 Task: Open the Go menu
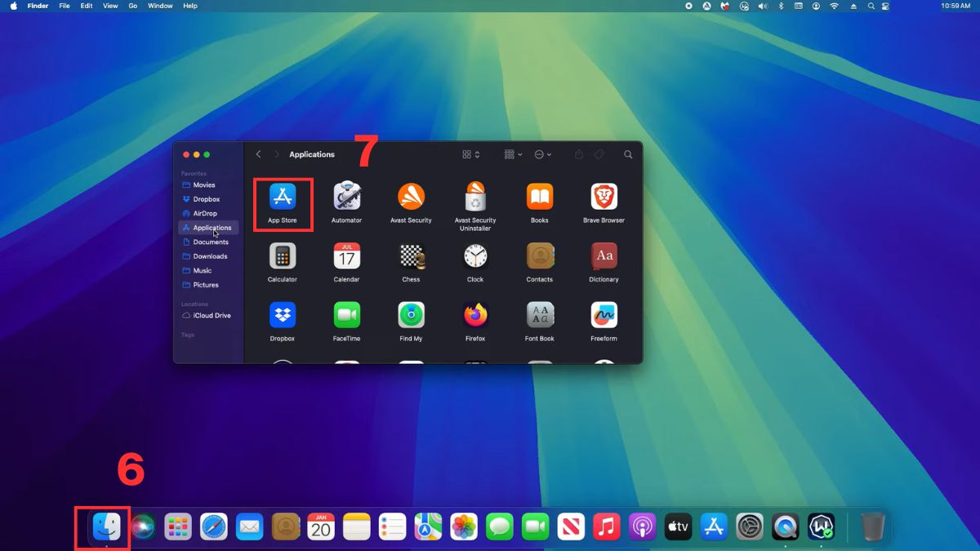[133, 6]
